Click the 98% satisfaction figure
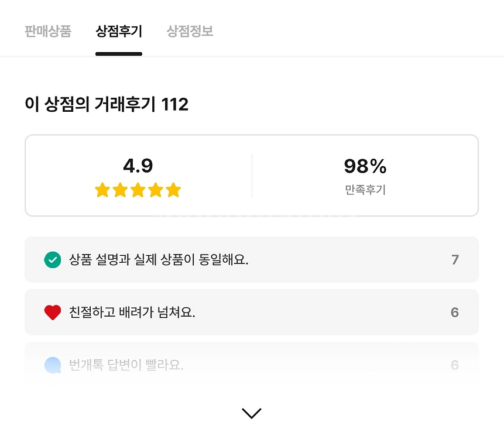The width and height of the screenshot is (504, 439). pyautogui.click(x=365, y=167)
